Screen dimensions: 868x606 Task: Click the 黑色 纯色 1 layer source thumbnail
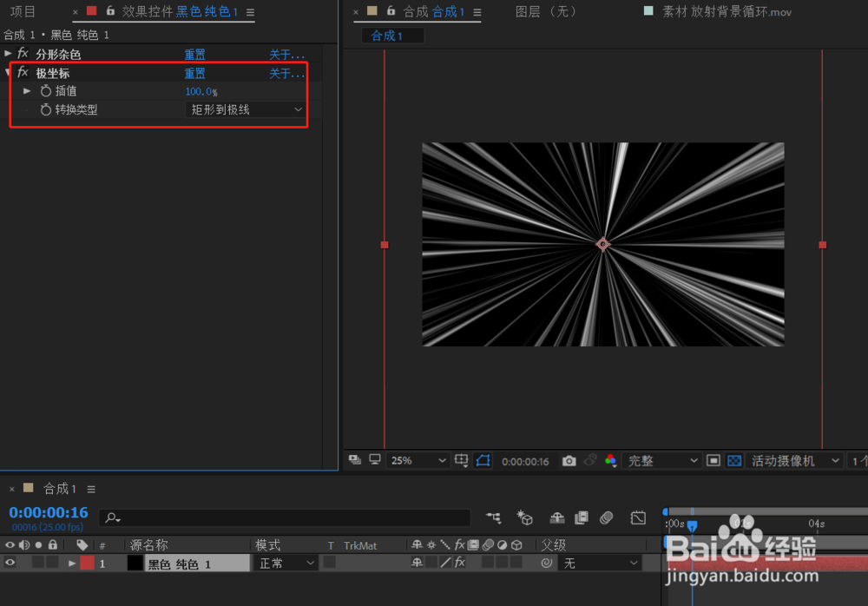click(135, 563)
